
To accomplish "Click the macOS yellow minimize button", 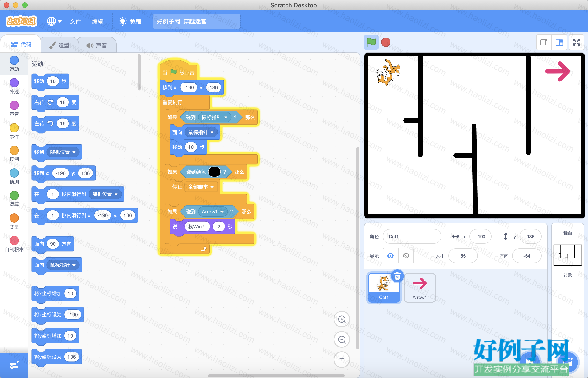I will tap(15, 5).
